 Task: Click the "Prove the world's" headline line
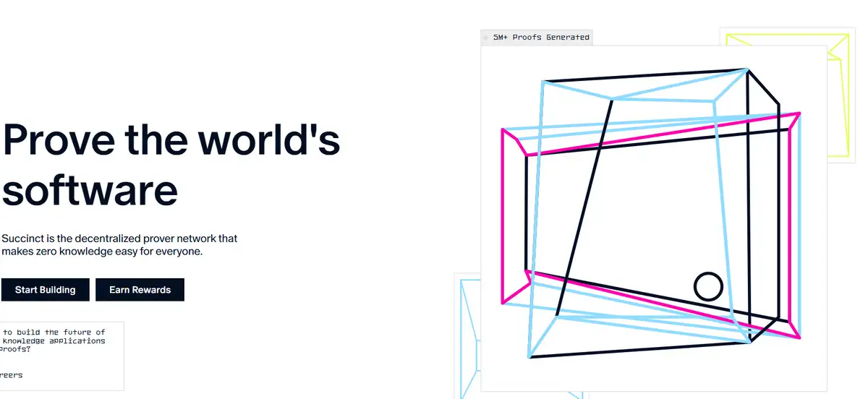pyautogui.click(x=171, y=140)
